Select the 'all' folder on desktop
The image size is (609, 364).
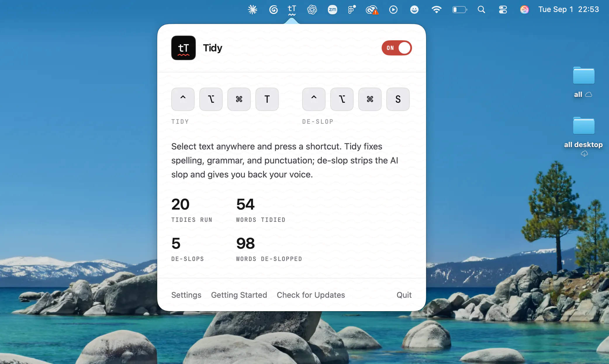click(584, 82)
